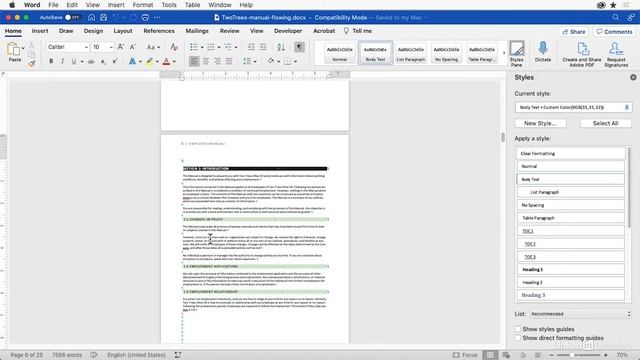Image resolution: width=640 pixels, height=360 pixels.
Task: Expand the Paste options arrow
Action: coord(23,48)
